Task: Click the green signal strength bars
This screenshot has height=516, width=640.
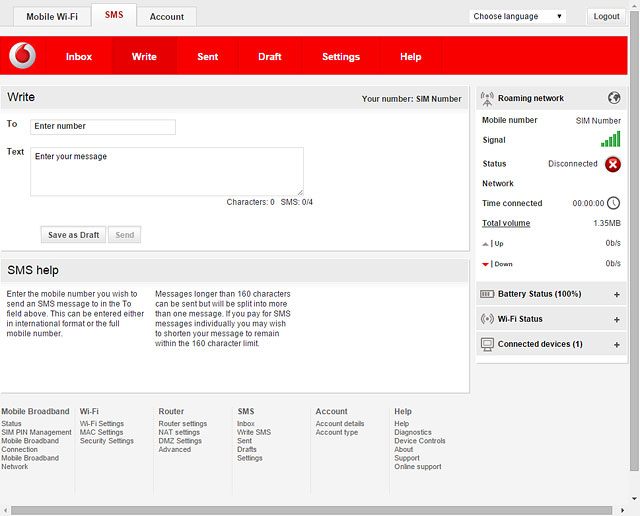Action: pos(610,140)
